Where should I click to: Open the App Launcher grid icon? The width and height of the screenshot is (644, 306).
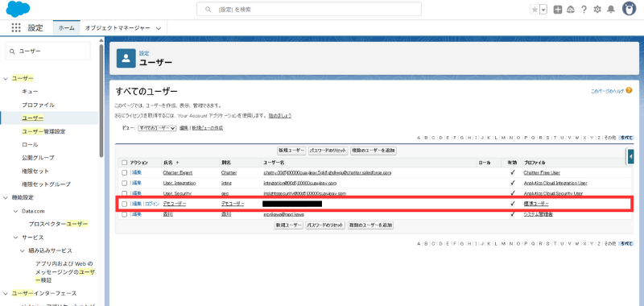[x=16, y=28]
